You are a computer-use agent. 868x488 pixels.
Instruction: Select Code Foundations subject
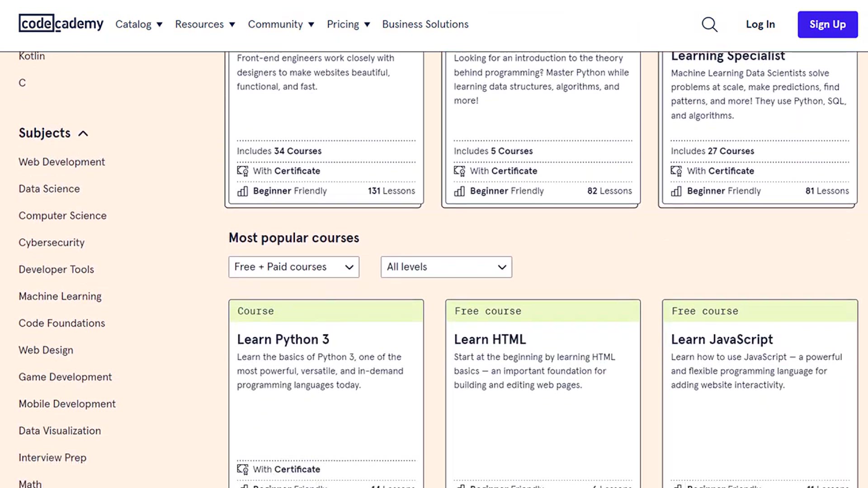point(61,323)
